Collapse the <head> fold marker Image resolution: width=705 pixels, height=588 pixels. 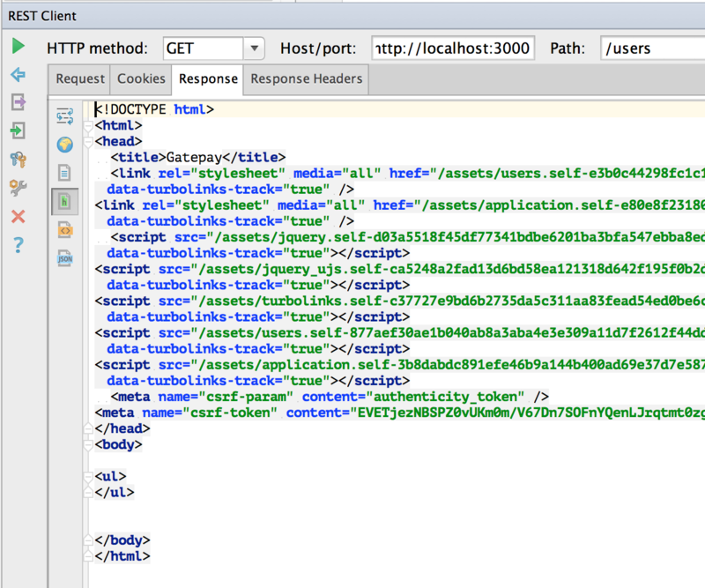coord(89,142)
